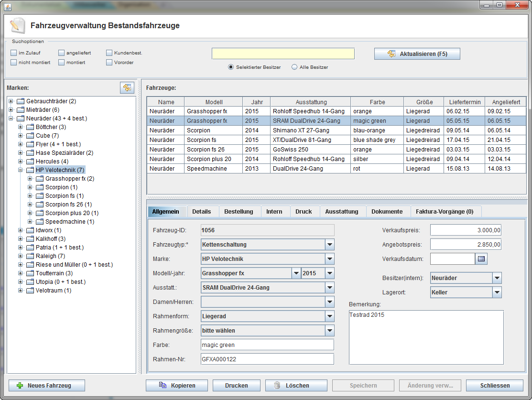Click the Mieträder folder icon
The image size is (532, 400).
(x=21, y=110)
